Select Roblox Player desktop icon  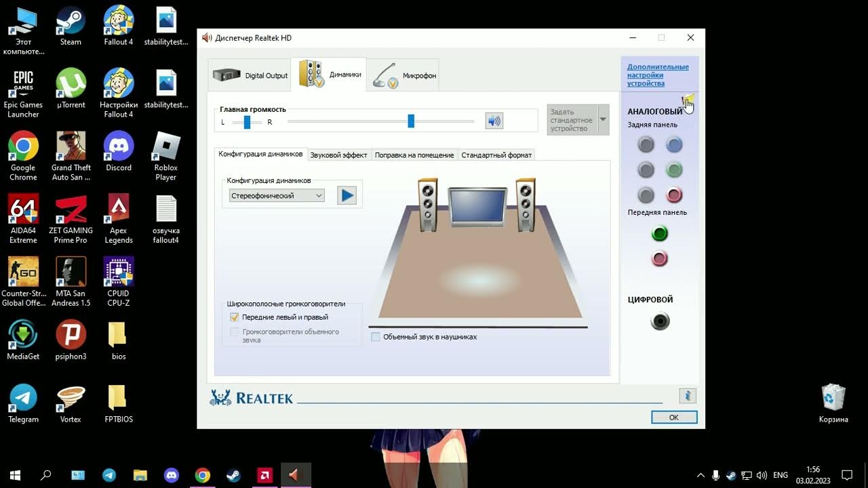(166, 157)
